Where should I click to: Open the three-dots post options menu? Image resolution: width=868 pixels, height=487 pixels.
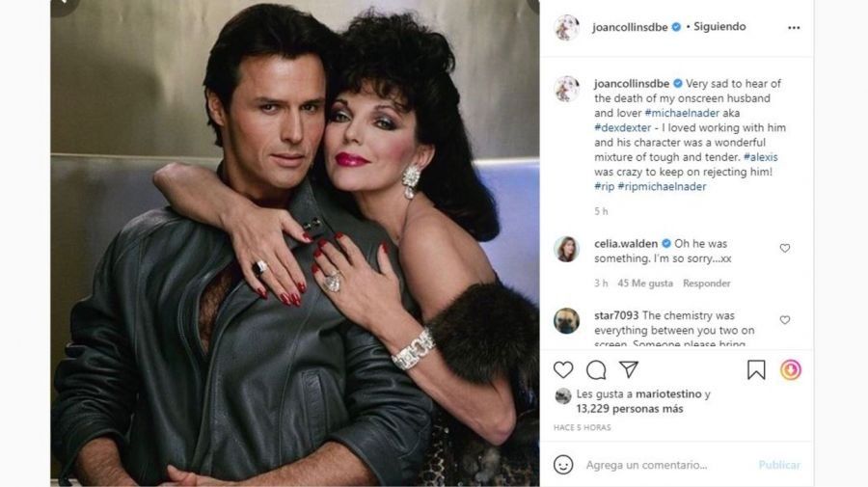pos(794,28)
